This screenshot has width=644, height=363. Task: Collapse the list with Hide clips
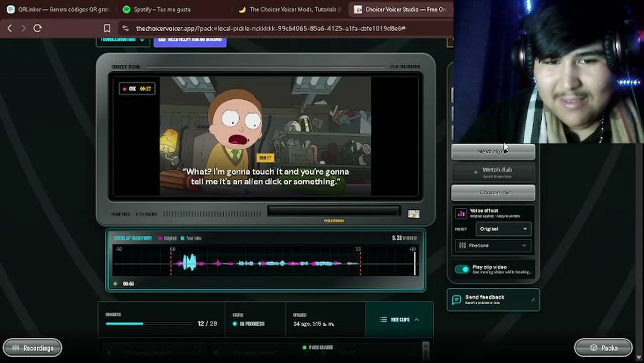(x=399, y=320)
